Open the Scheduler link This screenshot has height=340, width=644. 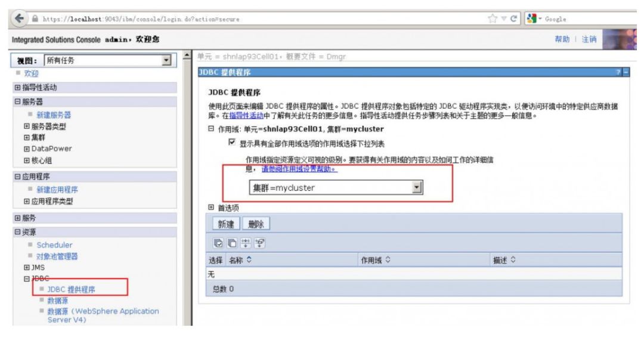pos(54,245)
